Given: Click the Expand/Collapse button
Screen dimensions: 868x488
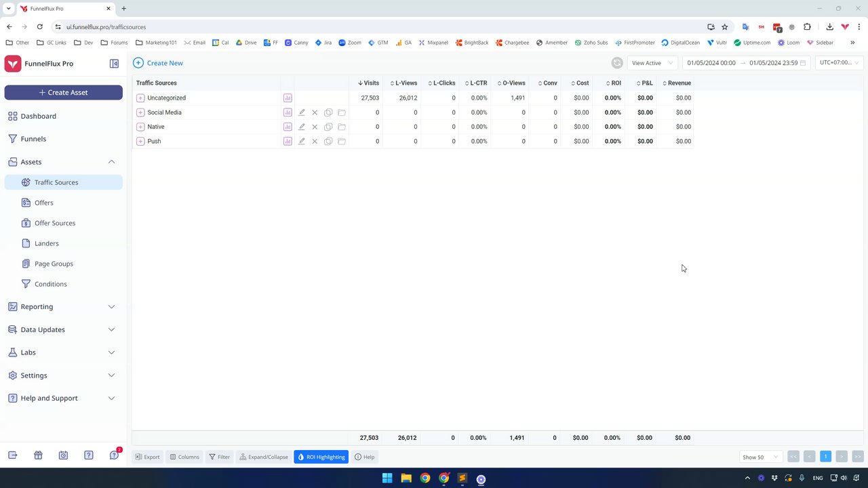Looking at the screenshot, I should tap(263, 457).
